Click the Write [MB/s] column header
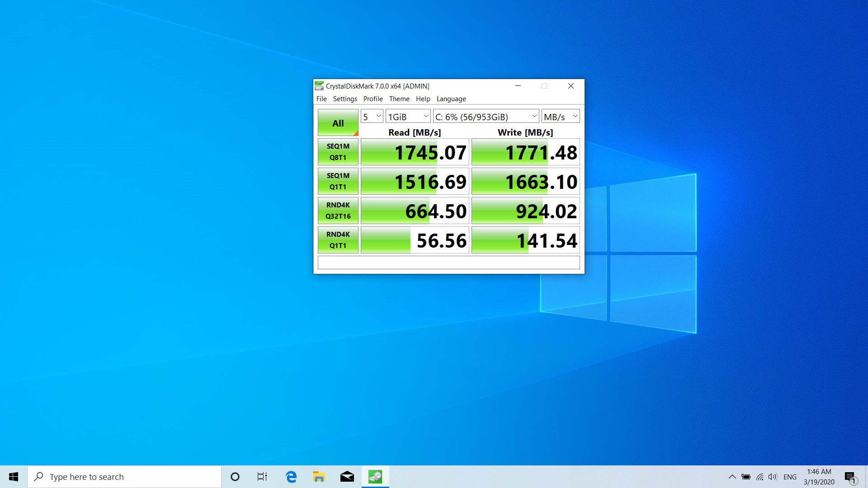 [x=525, y=132]
